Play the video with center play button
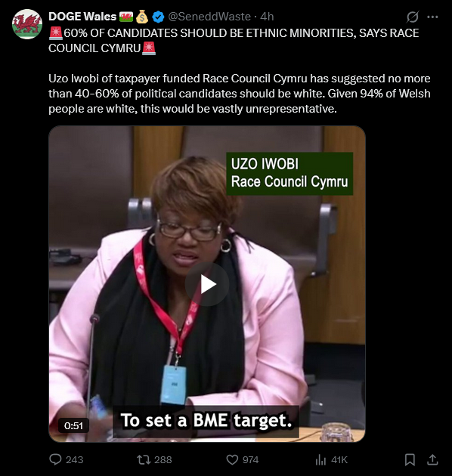452x476 pixels. (x=207, y=284)
